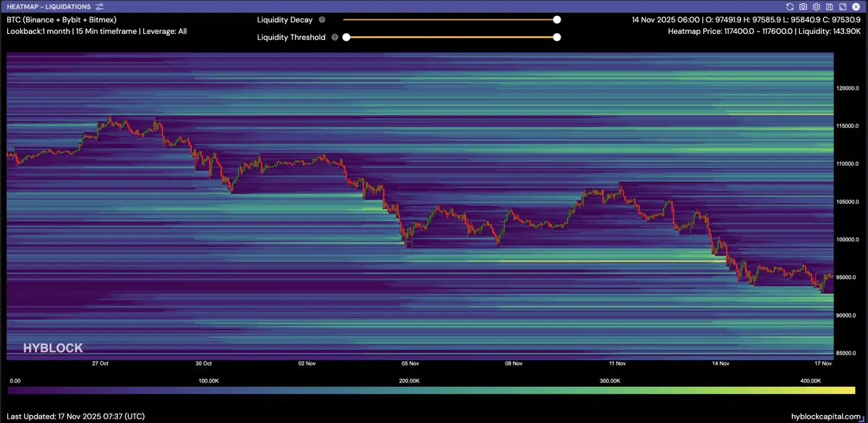This screenshot has width=868, height=423.
Task: Click the '05 Nov' date axis label
Action: click(410, 364)
